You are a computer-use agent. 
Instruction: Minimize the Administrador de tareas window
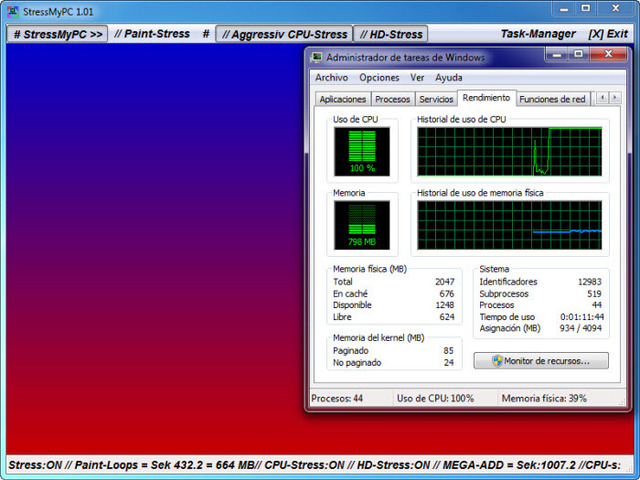557,54
